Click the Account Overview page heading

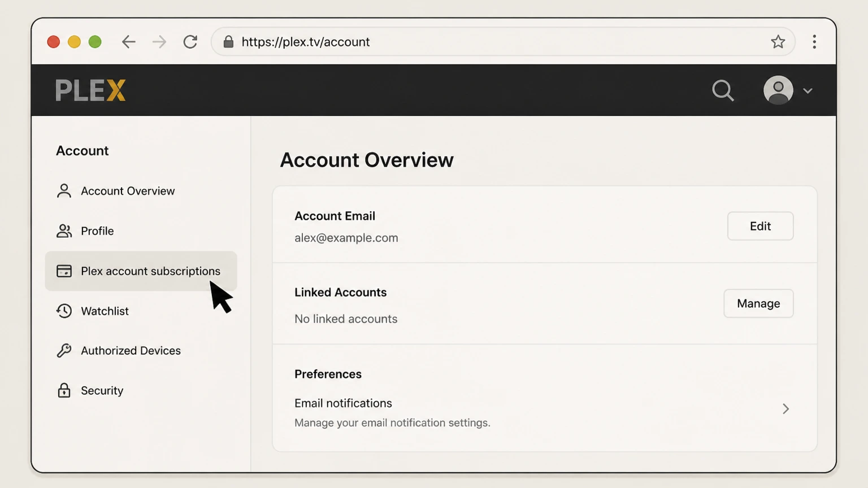tap(367, 160)
